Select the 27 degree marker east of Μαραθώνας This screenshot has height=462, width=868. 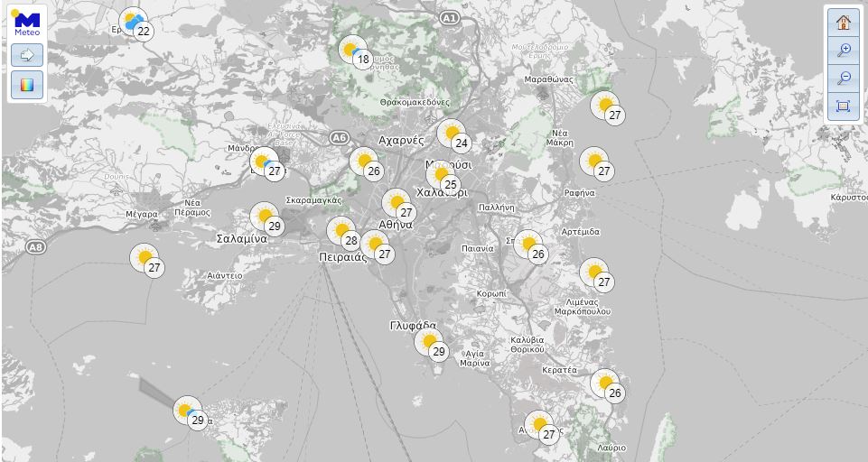coord(606,107)
